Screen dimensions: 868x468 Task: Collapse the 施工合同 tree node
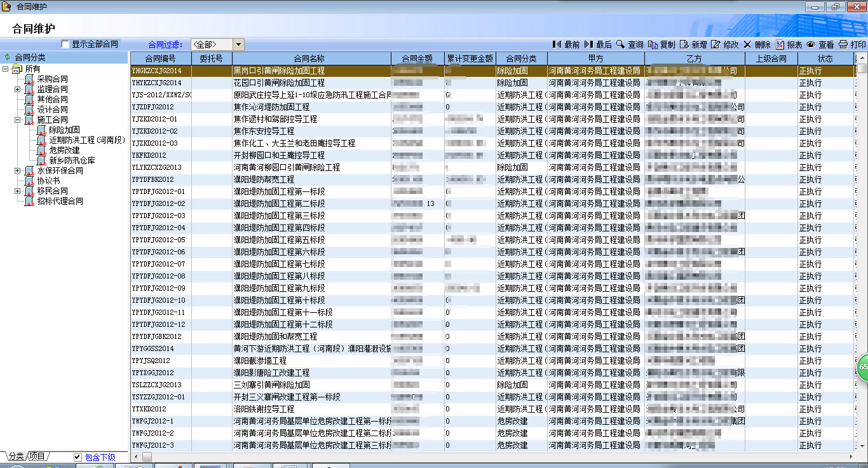18,120
